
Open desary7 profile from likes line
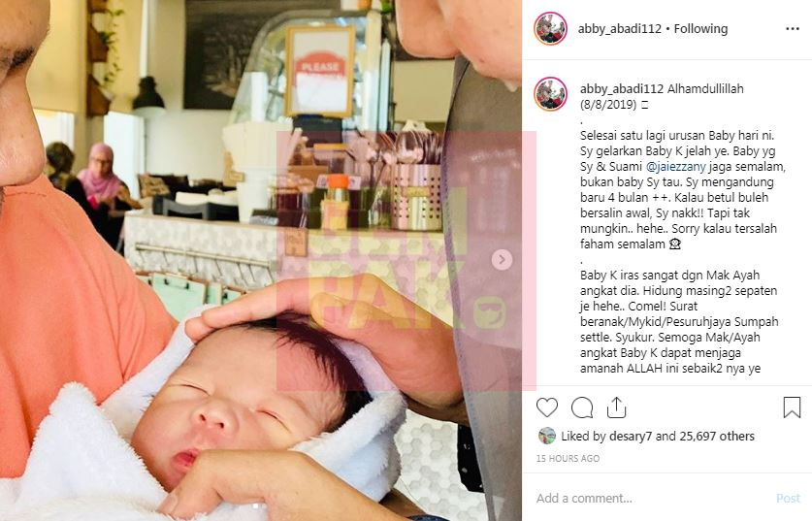click(x=631, y=437)
